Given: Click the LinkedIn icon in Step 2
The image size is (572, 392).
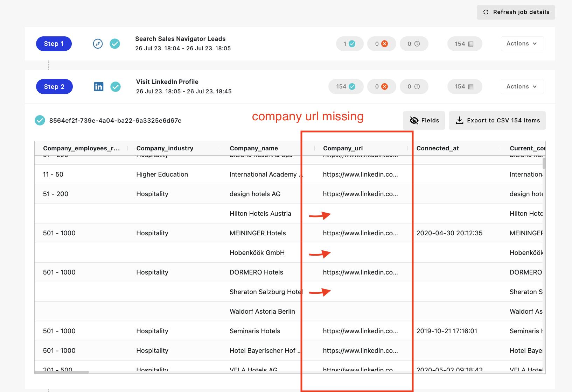Looking at the screenshot, I should tap(99, 87).
